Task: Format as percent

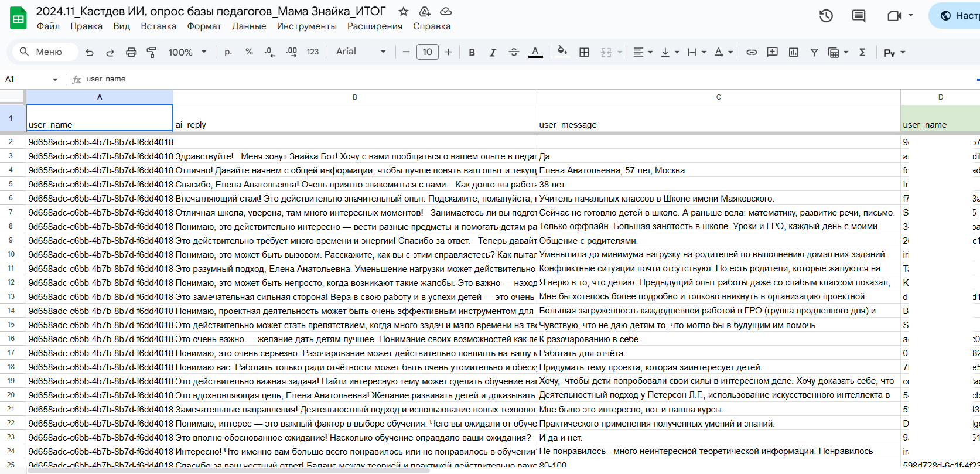Action: 249,52
